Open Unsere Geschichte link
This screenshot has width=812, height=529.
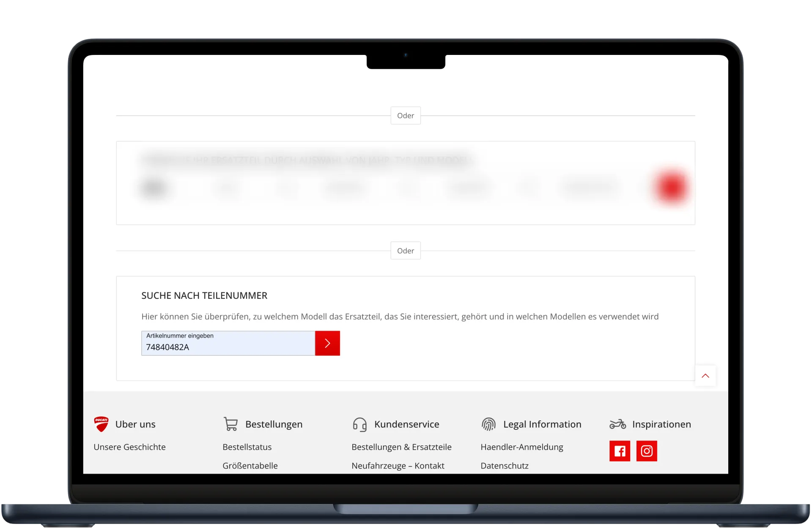(x=129, y=447)
